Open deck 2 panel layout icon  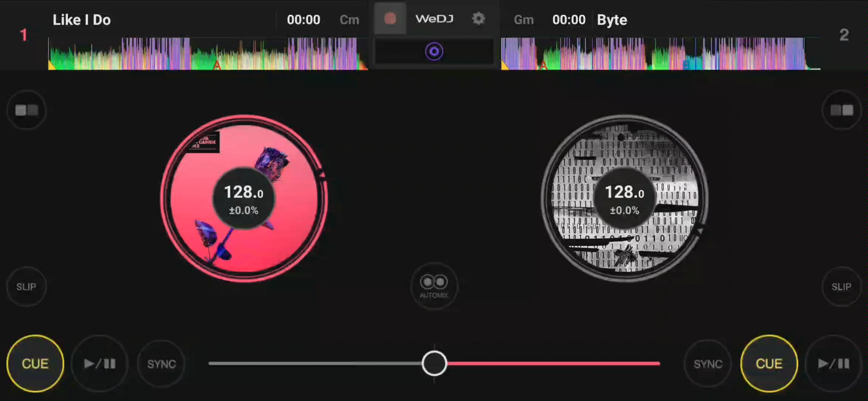[x=842, y=110]
